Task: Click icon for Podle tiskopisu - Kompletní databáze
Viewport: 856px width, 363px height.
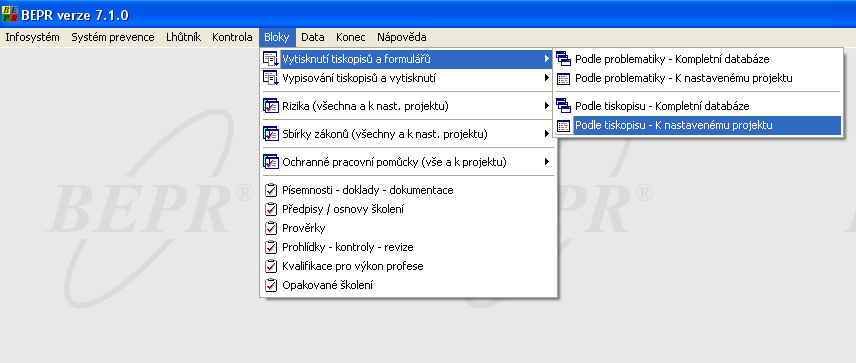Action: 563,106
